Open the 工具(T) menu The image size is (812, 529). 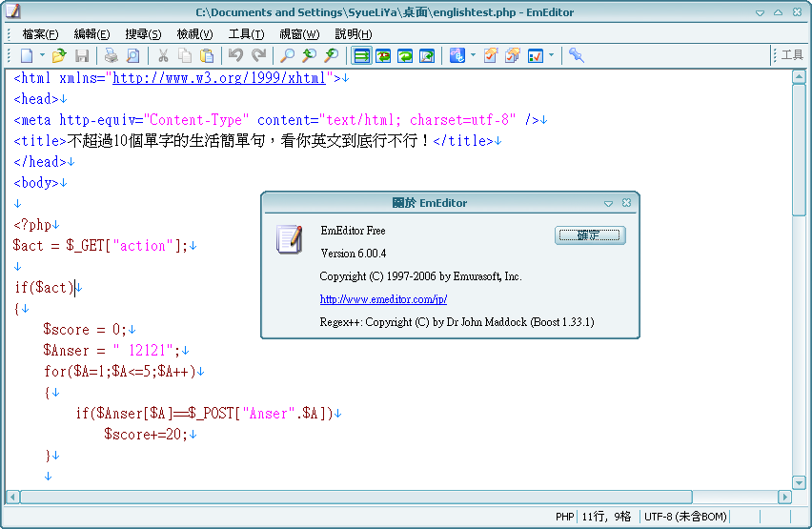click(x=247, y=34)
